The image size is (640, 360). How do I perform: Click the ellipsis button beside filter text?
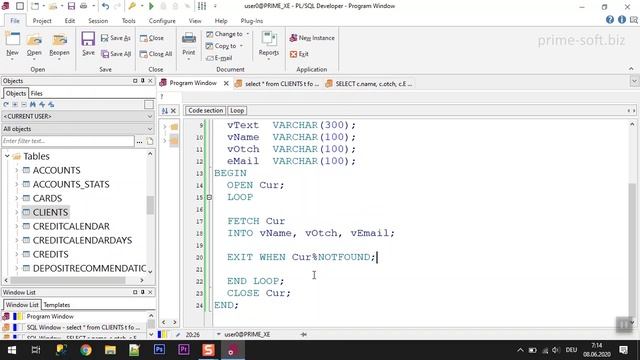point(139,141)
